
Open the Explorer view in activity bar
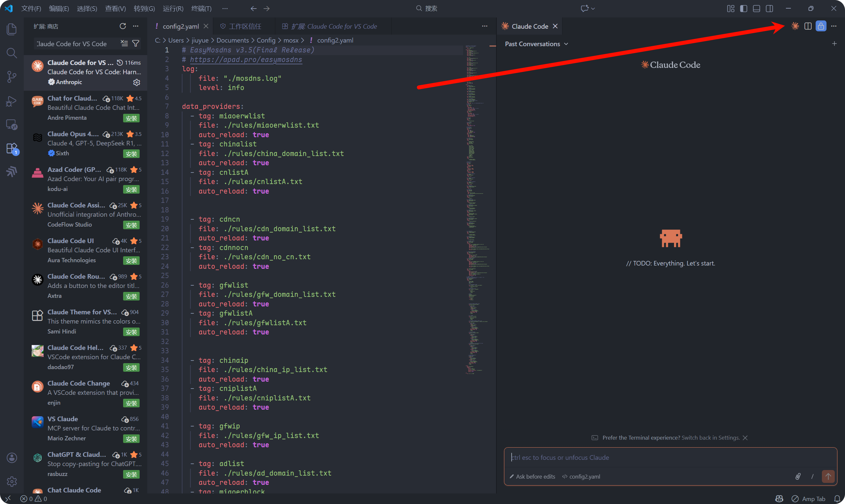pos(12,29)
